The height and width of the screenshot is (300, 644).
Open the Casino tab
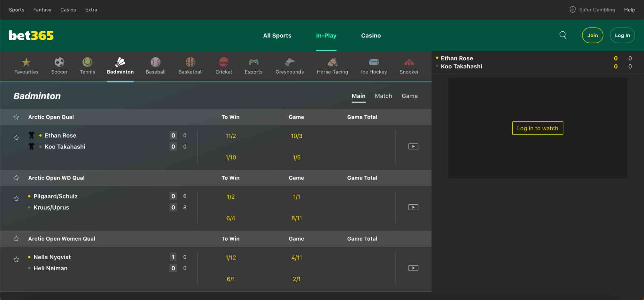point(371,35)
